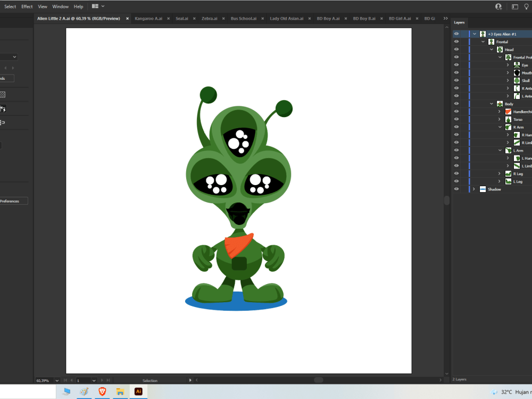Viewport: 532px width, 399px height.
Task: Collapse the Head layer group
Action: 491,49
